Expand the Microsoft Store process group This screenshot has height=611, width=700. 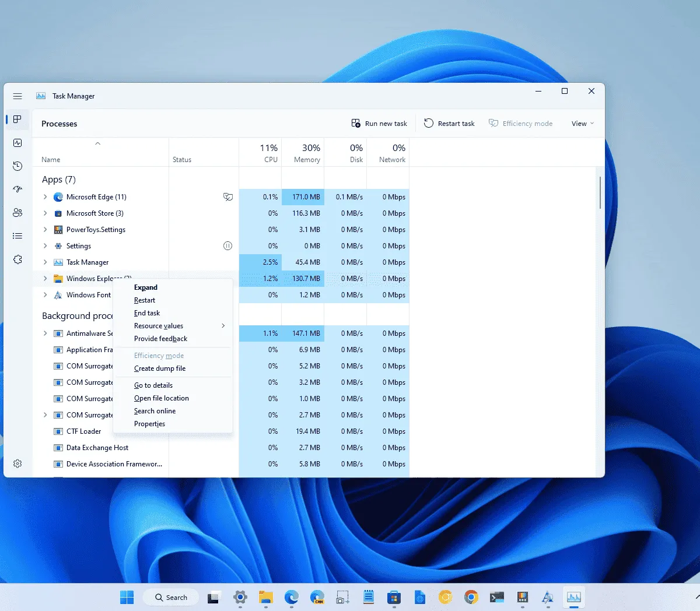click(45, 213)
